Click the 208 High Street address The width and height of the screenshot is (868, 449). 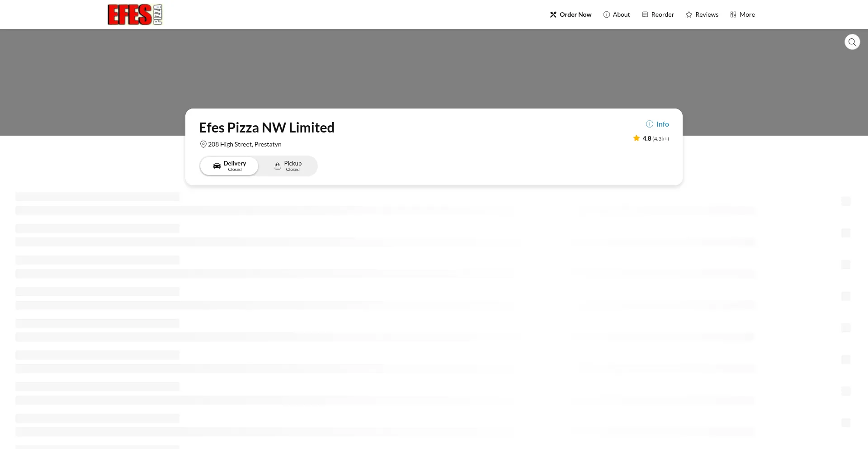click(x=245, y=144)
